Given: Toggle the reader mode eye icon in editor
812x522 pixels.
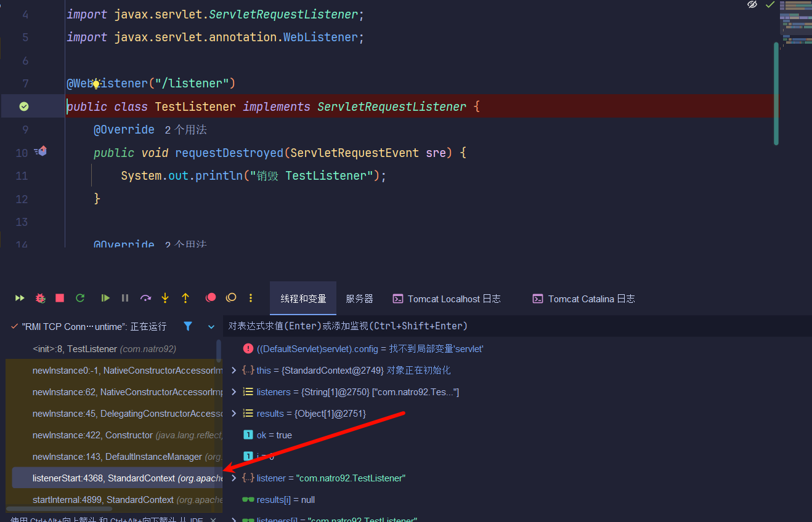Looking at the screenshot, I should [752, 5].
